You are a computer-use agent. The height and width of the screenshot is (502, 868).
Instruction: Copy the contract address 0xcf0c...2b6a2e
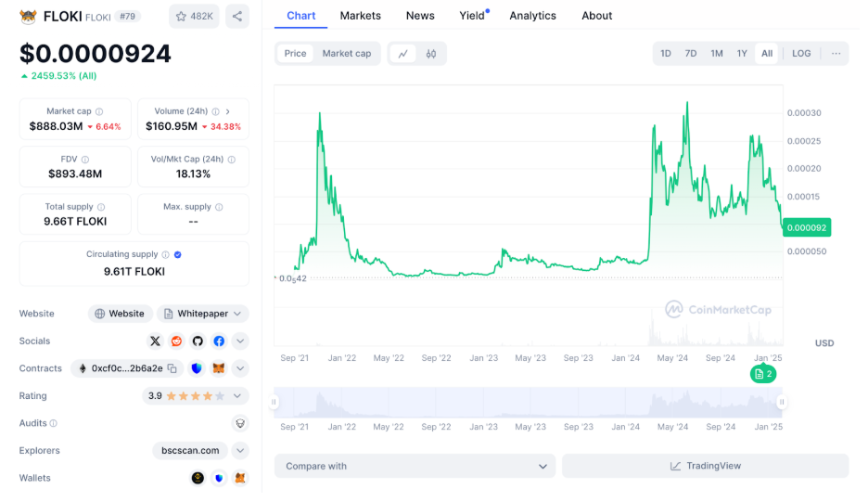pos(172,368)
